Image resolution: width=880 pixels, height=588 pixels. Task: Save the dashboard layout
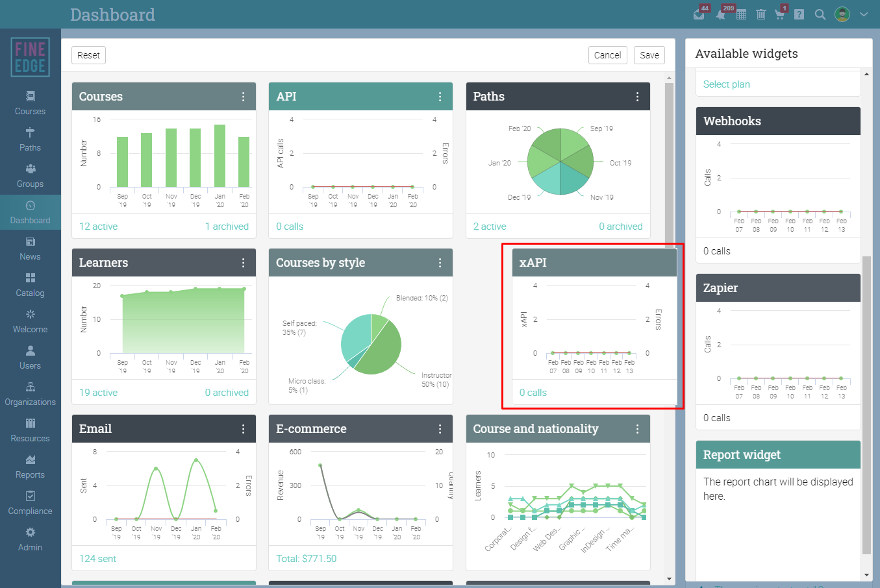click(x=649, y=55)
